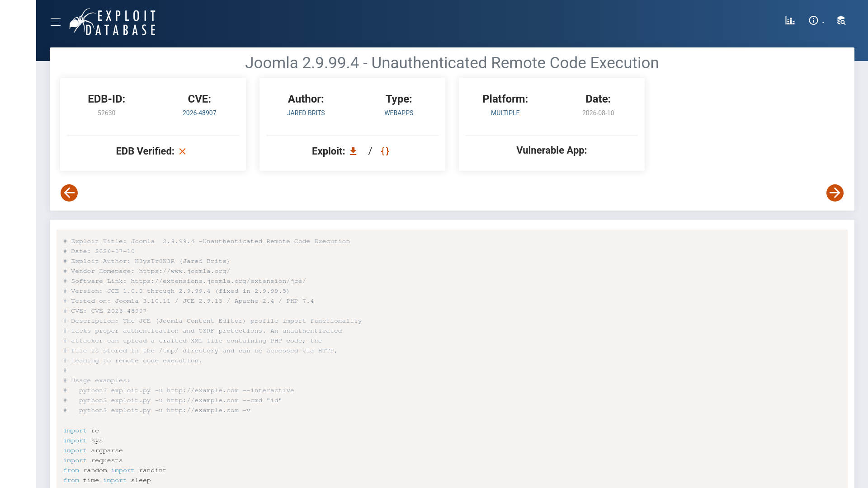
Task: Click the Joomla exploit page title
Action: click(x=452, y=63)
